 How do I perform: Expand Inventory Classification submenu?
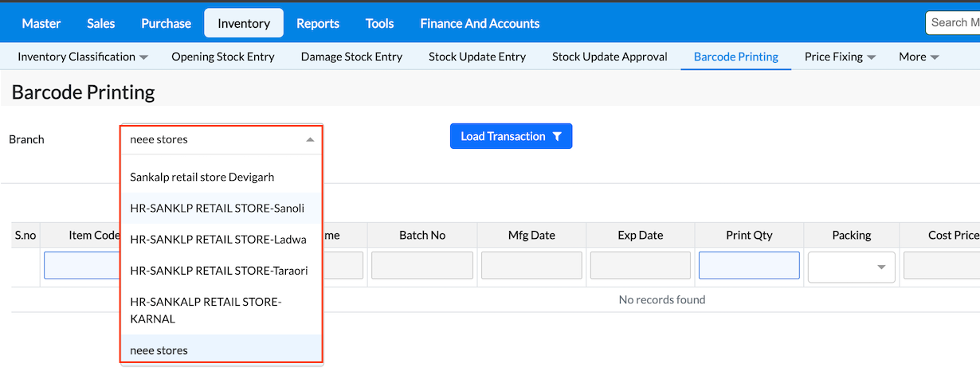(x=83, y=57)
